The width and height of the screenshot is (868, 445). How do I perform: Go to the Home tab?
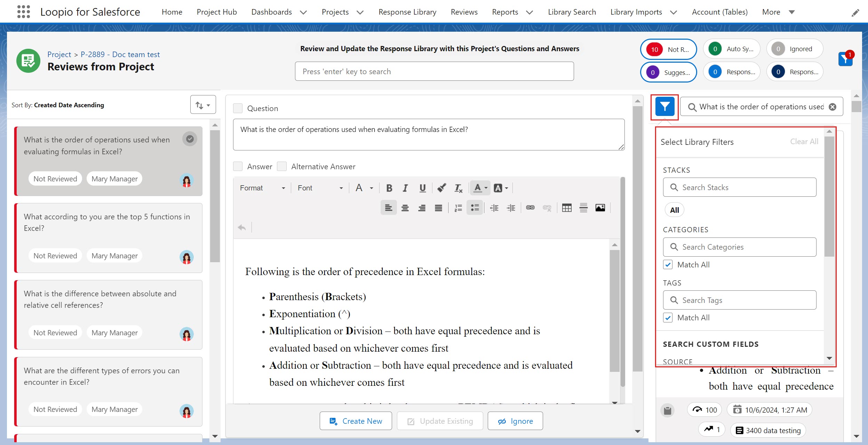[x=172, y=12]
